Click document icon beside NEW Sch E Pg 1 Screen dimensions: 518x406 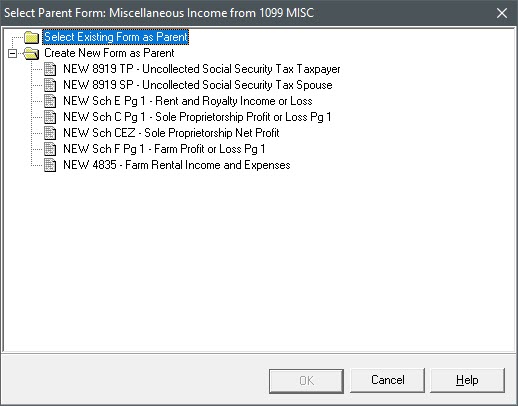coord(50,101)
